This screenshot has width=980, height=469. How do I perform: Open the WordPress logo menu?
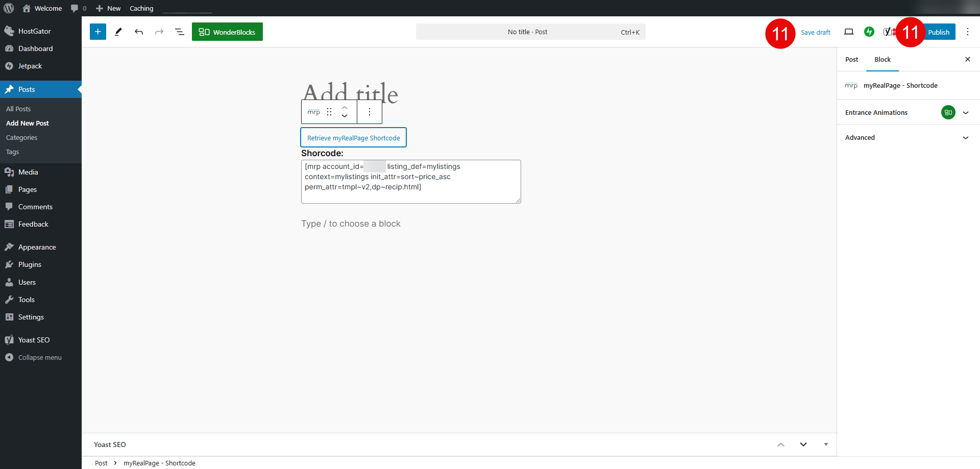tap(9, 8)
